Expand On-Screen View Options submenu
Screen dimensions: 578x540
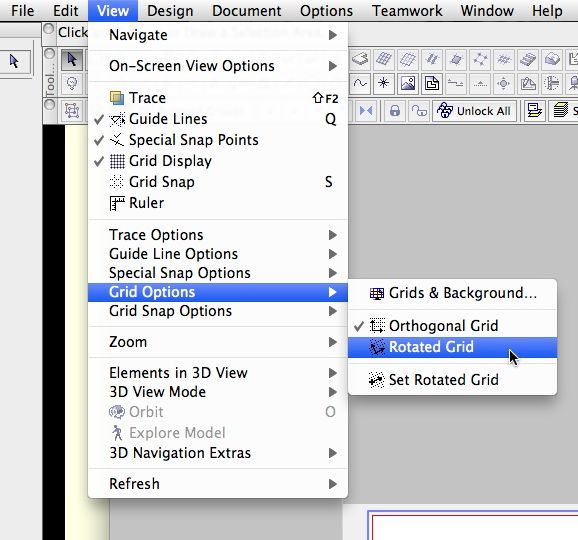(218, 66)
